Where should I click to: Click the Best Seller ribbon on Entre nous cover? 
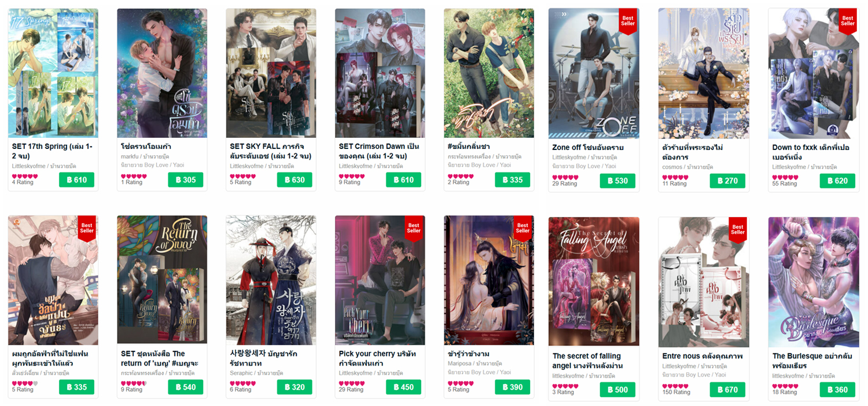737,229
